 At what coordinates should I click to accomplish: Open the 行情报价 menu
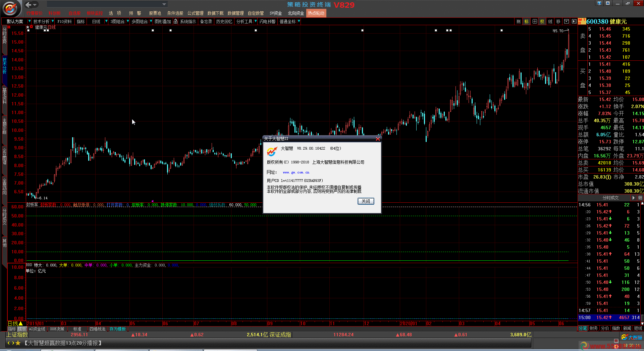[35, 13]
